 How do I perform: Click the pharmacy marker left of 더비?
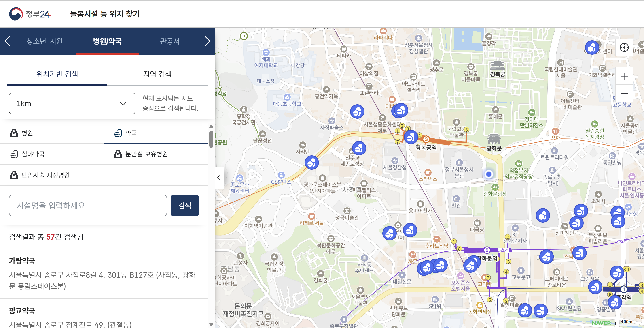357,111
